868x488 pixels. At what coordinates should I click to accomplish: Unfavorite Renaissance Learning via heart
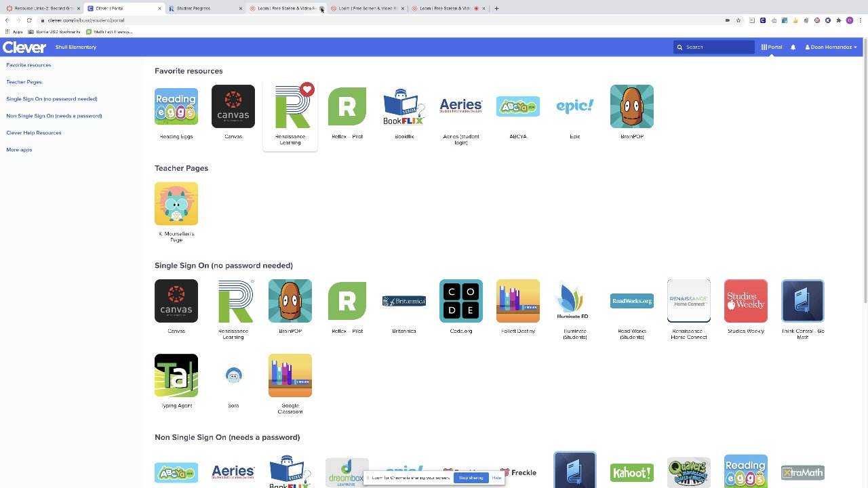coord(307,89)
